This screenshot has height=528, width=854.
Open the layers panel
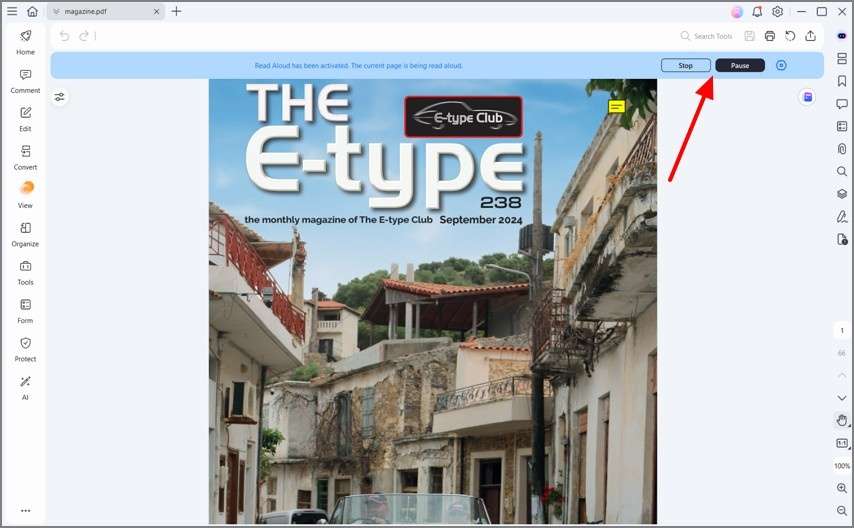pos(841,194)
